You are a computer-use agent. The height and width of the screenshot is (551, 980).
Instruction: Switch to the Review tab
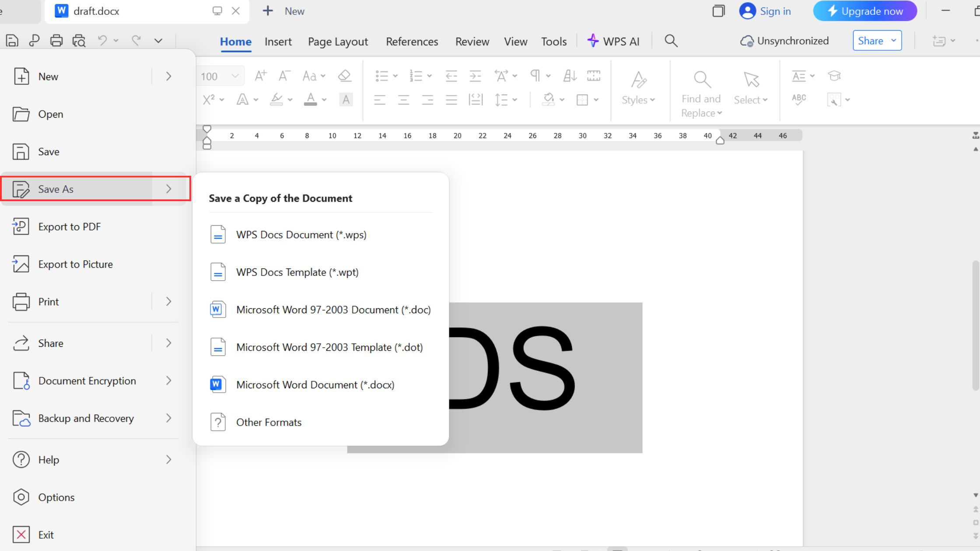[472, 42]
